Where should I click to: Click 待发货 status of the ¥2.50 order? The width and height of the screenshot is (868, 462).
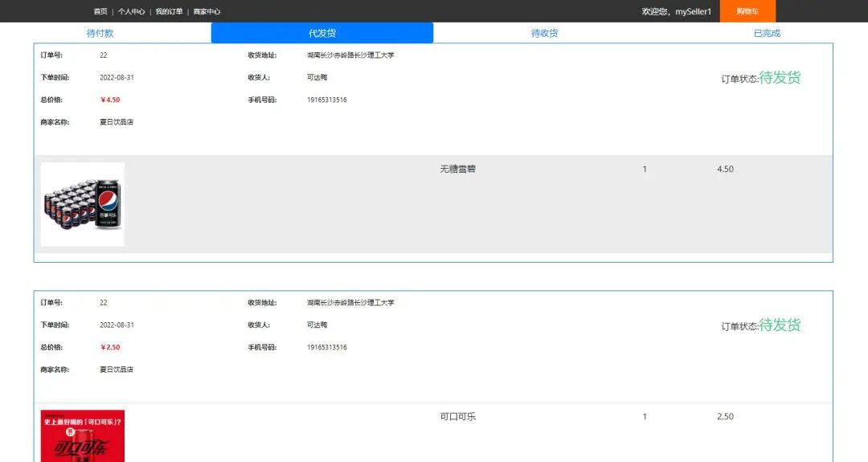tap(780, 325)
